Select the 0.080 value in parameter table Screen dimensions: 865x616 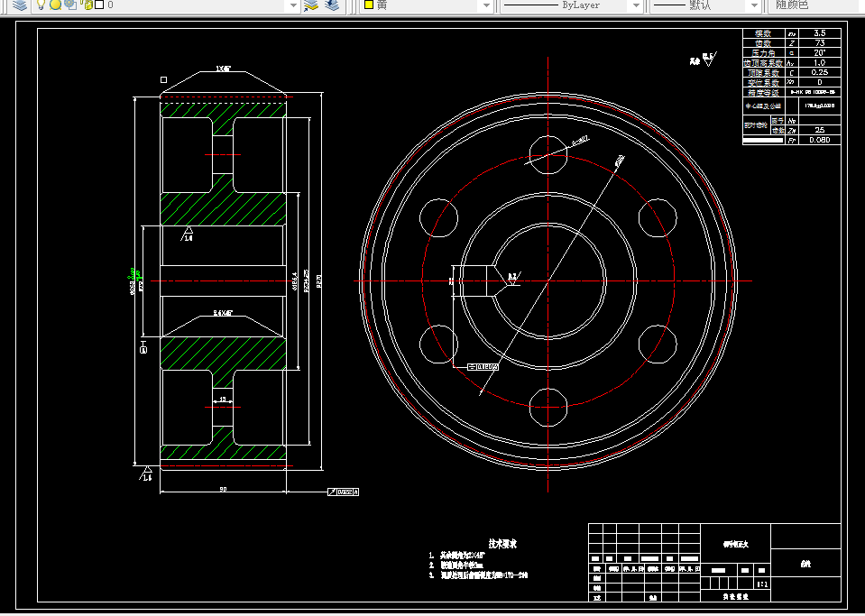click(819, 140)
